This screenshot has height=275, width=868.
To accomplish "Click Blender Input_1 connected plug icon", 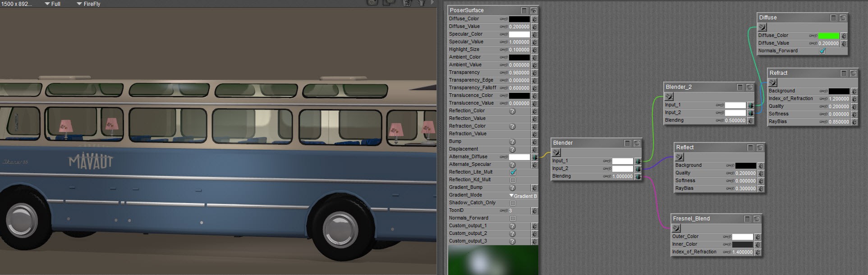I will coord(638,161).
